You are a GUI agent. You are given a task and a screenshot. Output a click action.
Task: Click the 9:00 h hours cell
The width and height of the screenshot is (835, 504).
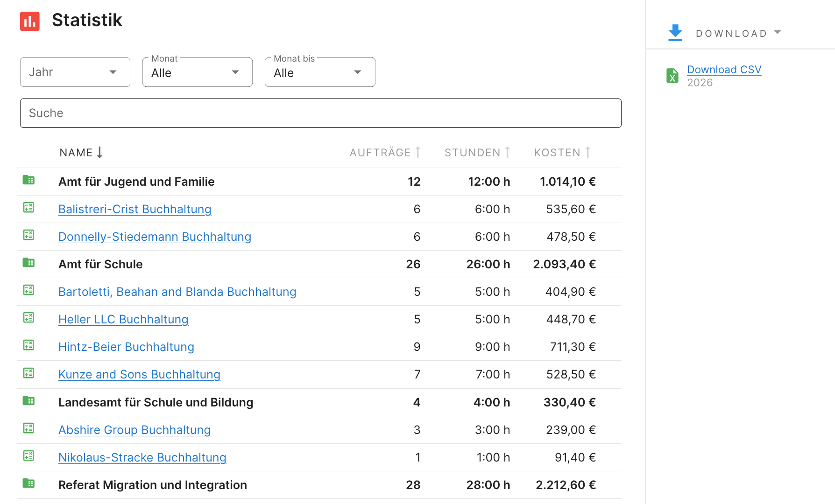coord(493,347)
